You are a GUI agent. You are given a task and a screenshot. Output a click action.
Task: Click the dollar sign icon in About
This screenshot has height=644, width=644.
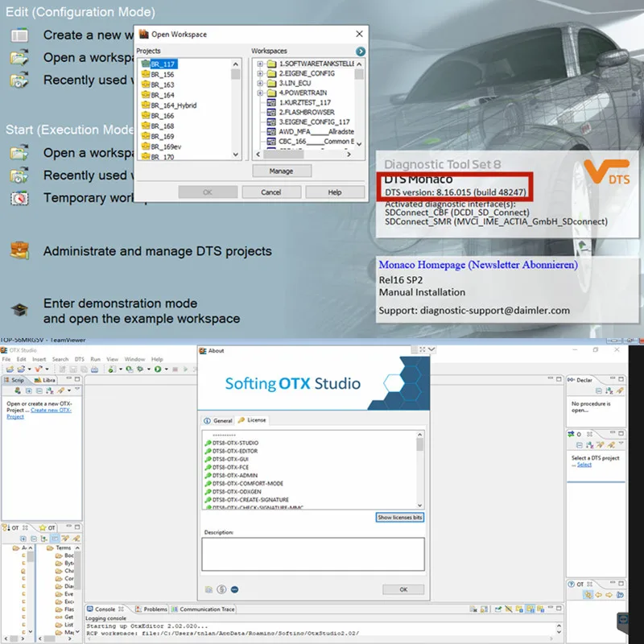222,589
